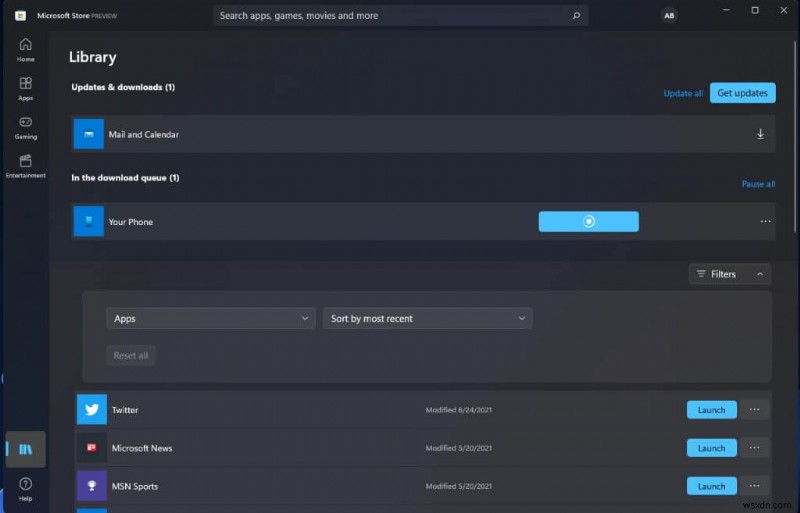
Task: Click the Twitter app icon
Action: pyautogui.click(x=92, y=409)
